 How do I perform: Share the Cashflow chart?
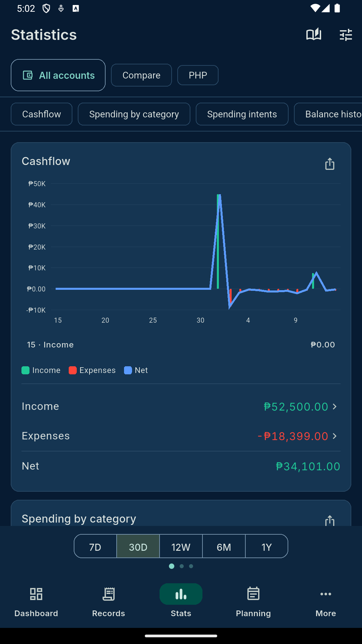[x=330, y=164]
